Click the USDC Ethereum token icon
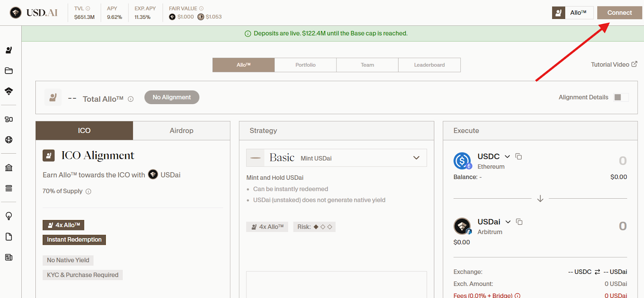This screenshot has width=644, height=298. [462, 161]
